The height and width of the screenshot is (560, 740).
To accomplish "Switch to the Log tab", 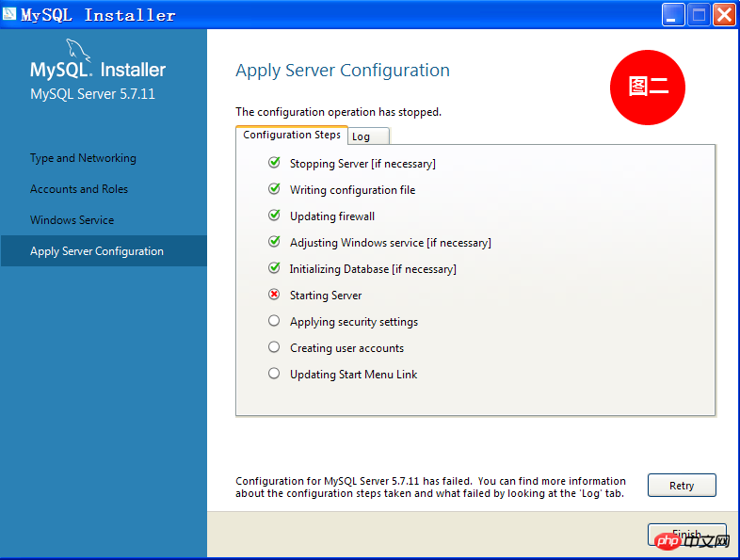I will pyautogui.click(x=369, y=136).
